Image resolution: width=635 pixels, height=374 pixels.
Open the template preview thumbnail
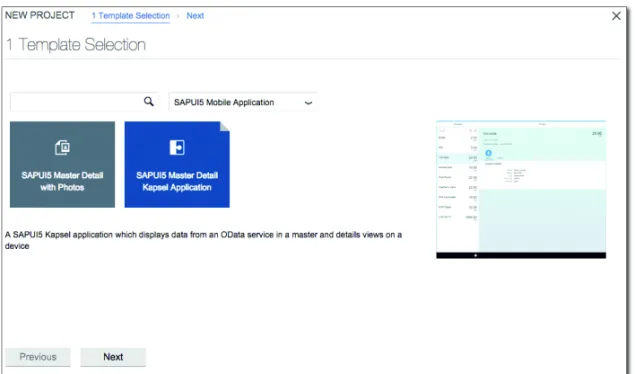(x=521, y=189)
